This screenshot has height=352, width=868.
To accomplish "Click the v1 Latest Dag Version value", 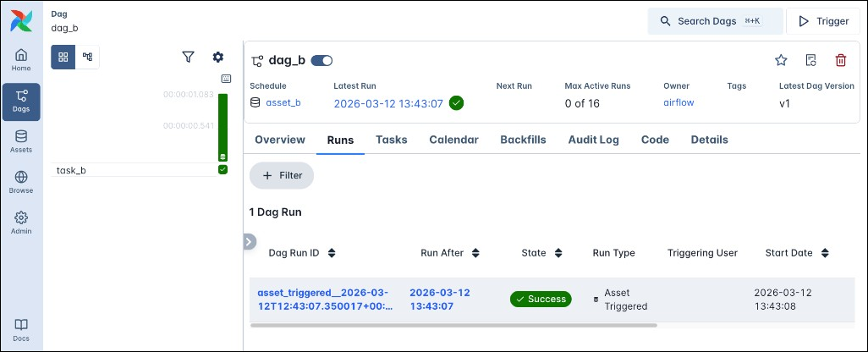I will pos(784,103).
